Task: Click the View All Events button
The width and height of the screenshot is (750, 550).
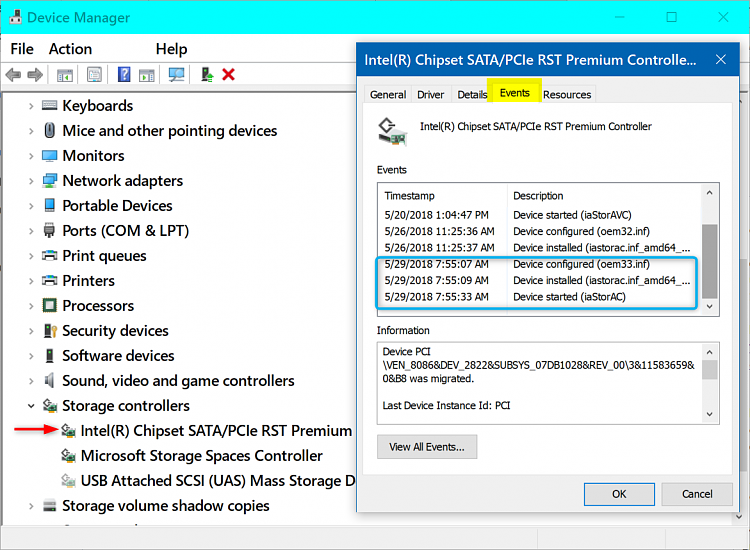Action: coord(427,447)
